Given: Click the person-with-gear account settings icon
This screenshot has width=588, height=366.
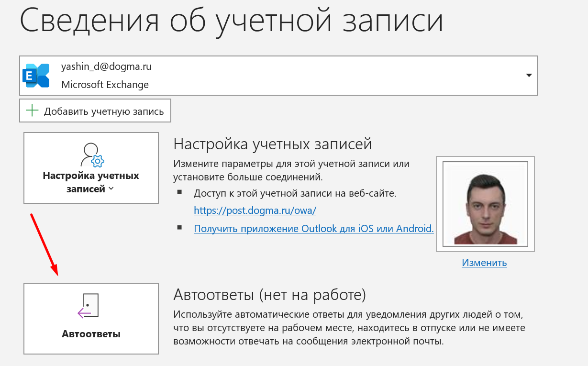Looking at the screenshot, I should 91,154.
